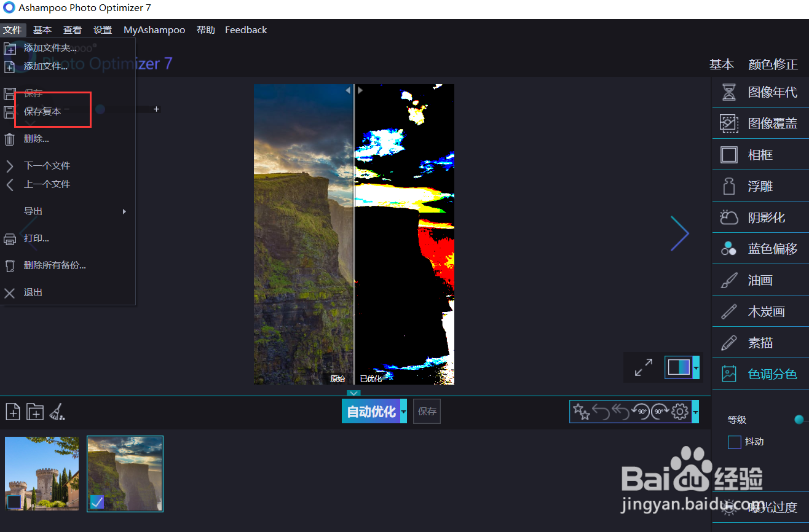
Task: Click the zoom slider handle behind the menu
Action: [x=100, y=109]
